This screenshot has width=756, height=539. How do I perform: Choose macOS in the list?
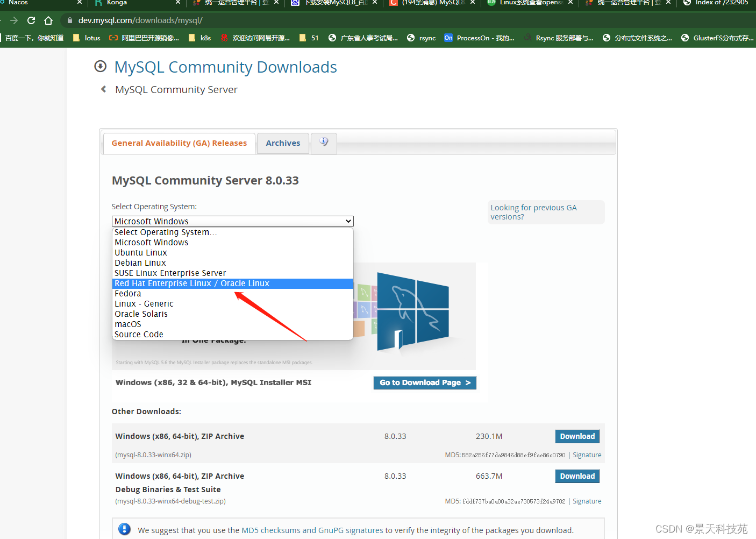(x=232, y=324)
